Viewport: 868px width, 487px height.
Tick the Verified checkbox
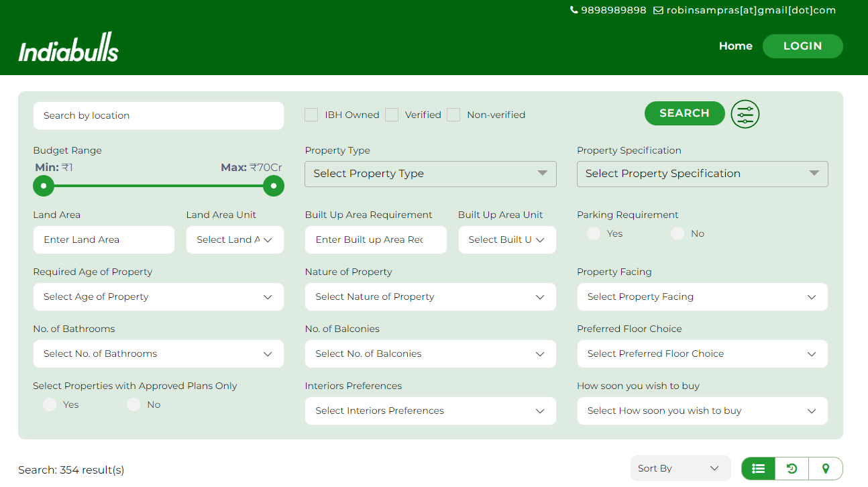[392, 115]
